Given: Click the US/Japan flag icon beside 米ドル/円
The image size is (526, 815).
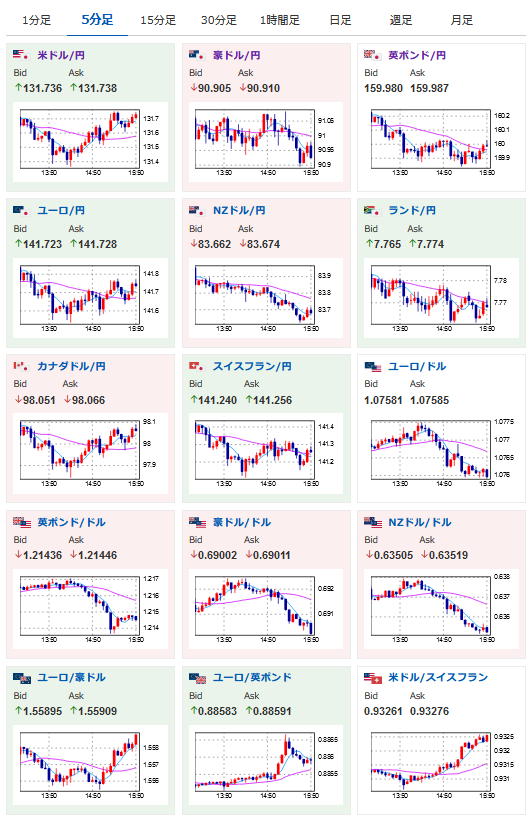Looking at the screenshot, I should 21,54.
